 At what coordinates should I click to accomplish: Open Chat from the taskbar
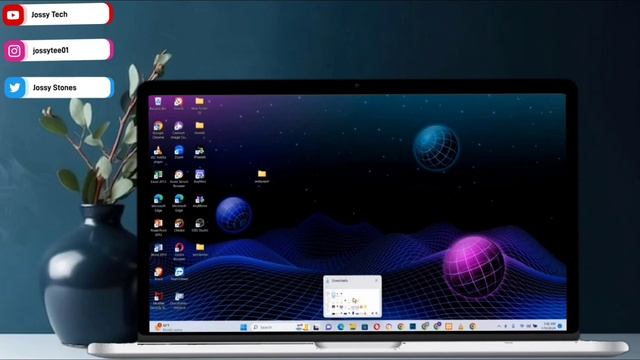click(328, 327)
